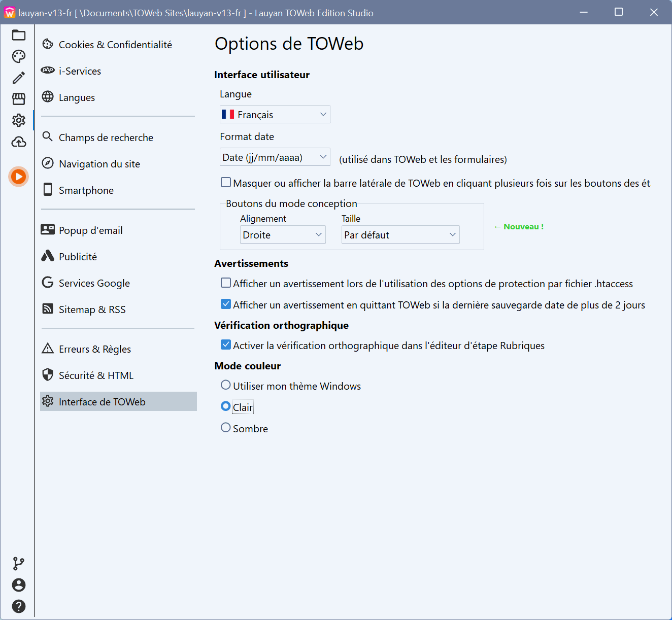
Task: Open the version control panel
Action: pyautogui.click(x=18, y=563)
